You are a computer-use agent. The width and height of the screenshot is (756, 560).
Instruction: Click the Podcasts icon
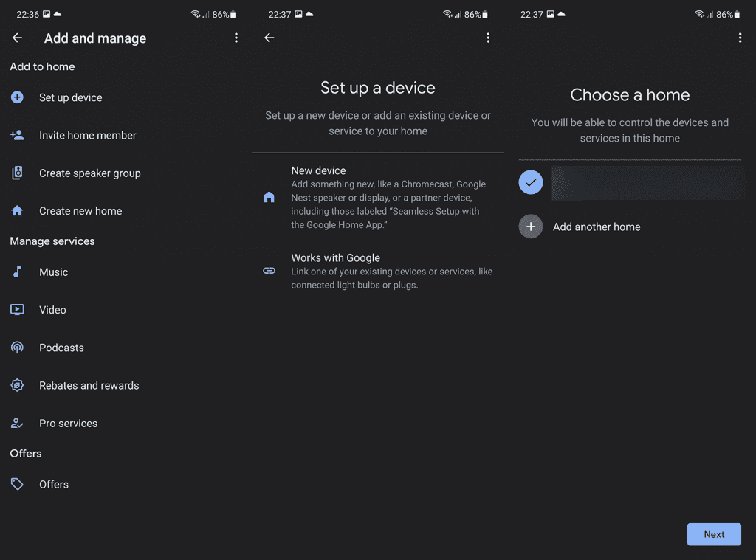pos(17,347)
